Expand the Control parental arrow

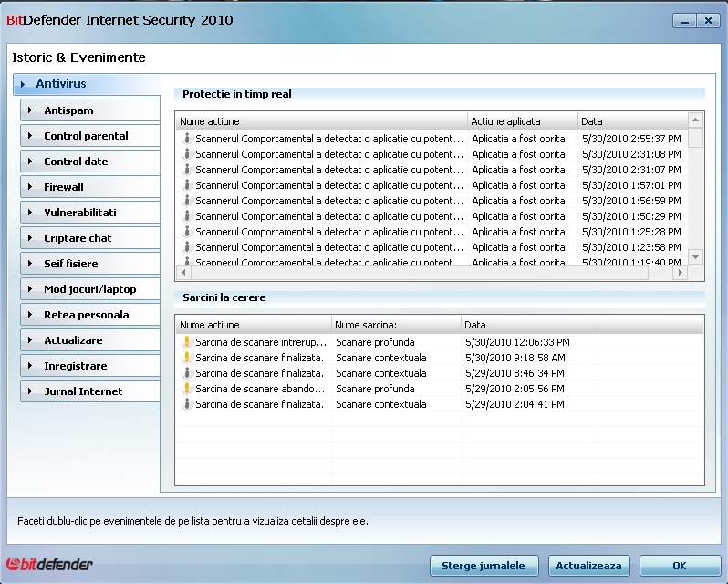[x=30, y=136]
